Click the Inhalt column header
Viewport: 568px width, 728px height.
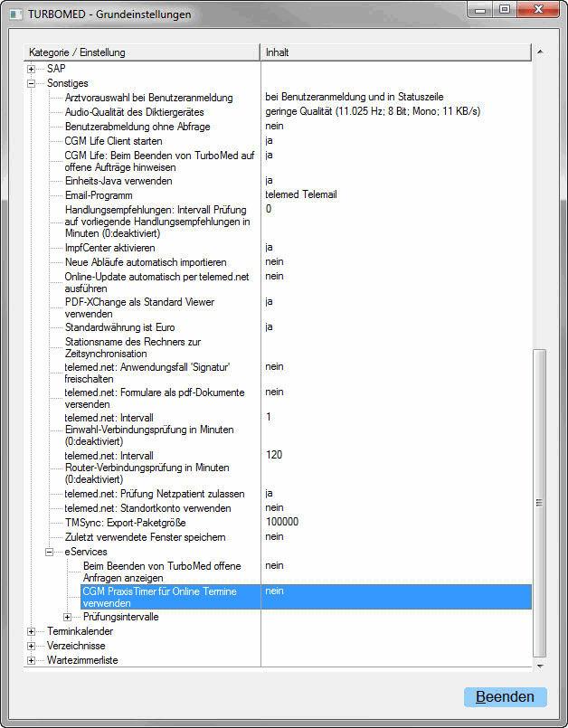click(x=395, y=52)
